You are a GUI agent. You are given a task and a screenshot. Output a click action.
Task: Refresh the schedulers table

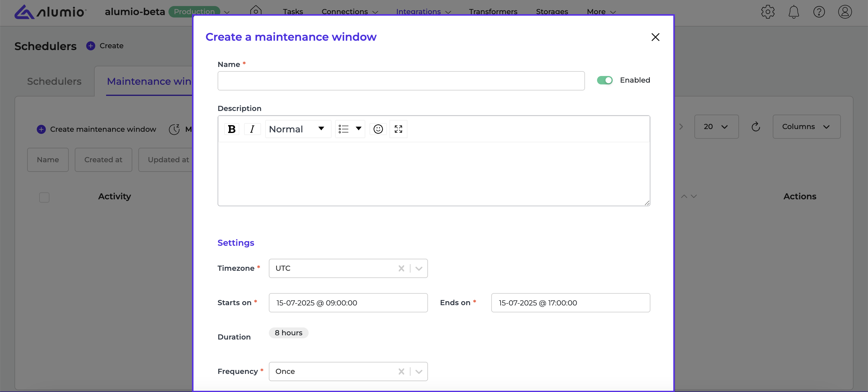[756, 126]
